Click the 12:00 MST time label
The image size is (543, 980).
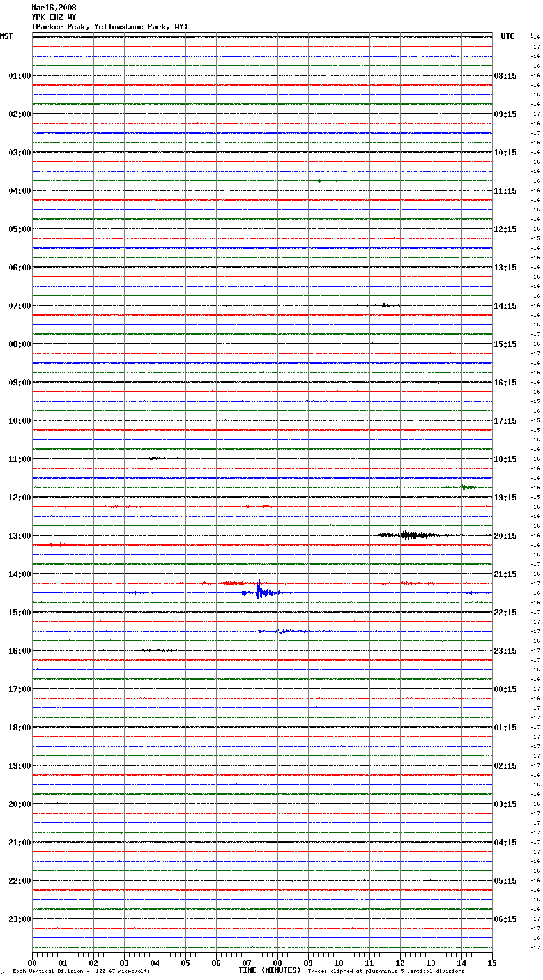[20, 498]
